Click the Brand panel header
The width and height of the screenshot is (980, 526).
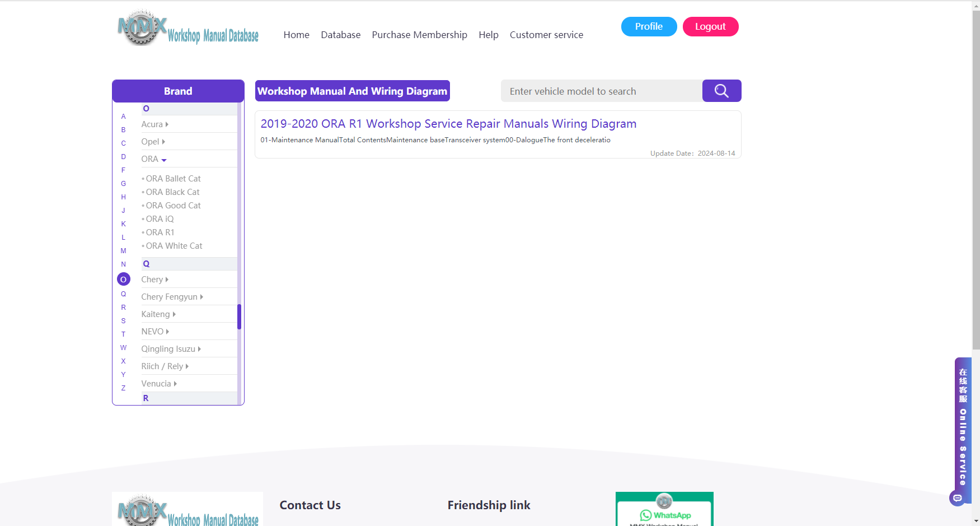[178, 91]
